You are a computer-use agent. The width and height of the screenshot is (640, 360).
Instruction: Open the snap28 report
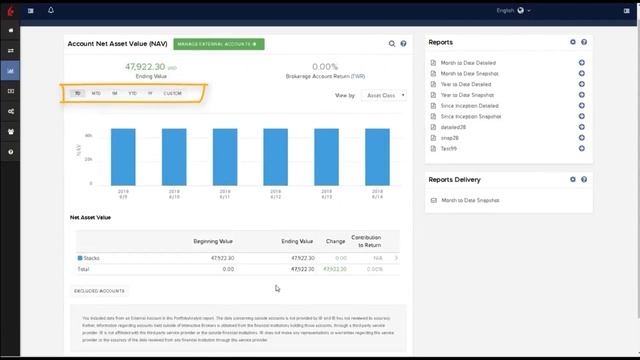[x=449, y=138]
